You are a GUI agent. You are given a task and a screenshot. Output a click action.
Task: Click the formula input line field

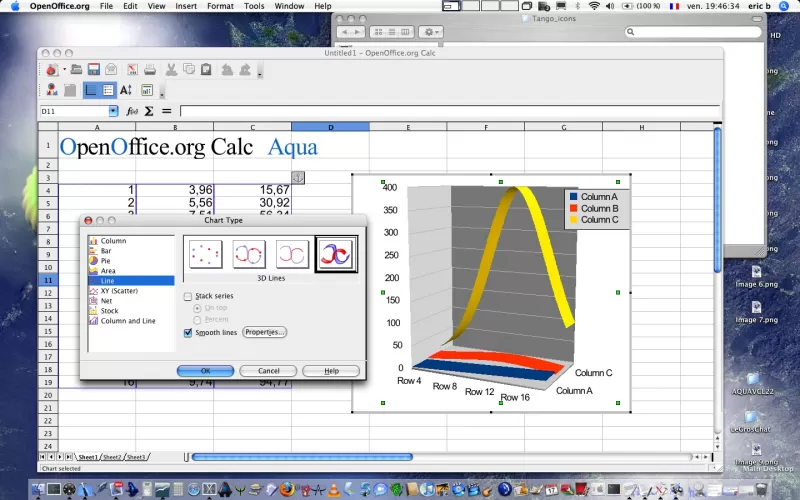point(449,111)
